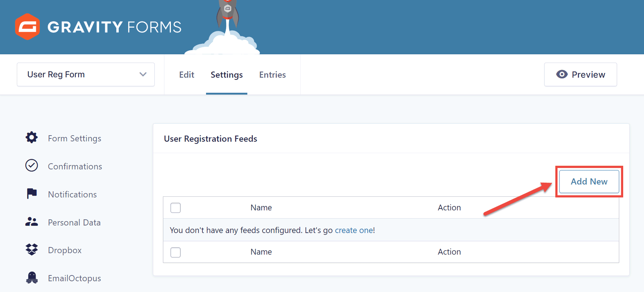Open Notifications settings page
The image size is (644, 292).
(x=72, y=195)
